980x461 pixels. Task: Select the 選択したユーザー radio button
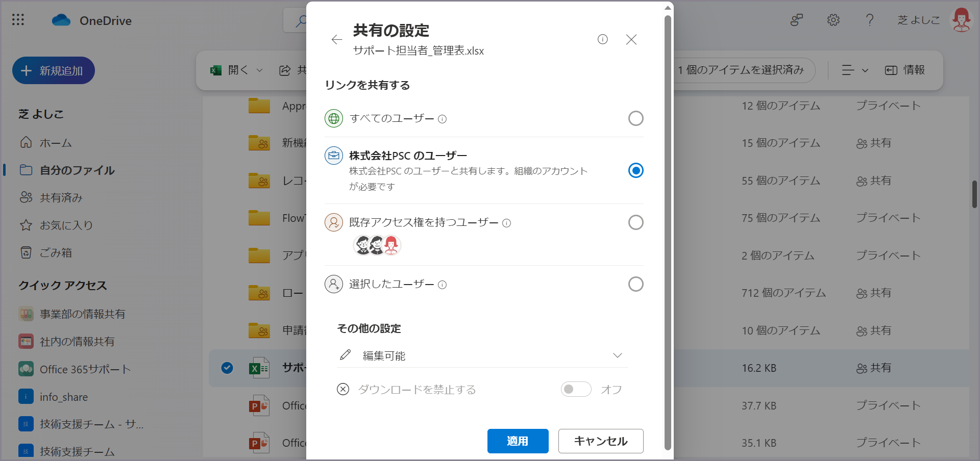[x=635, y=284]
